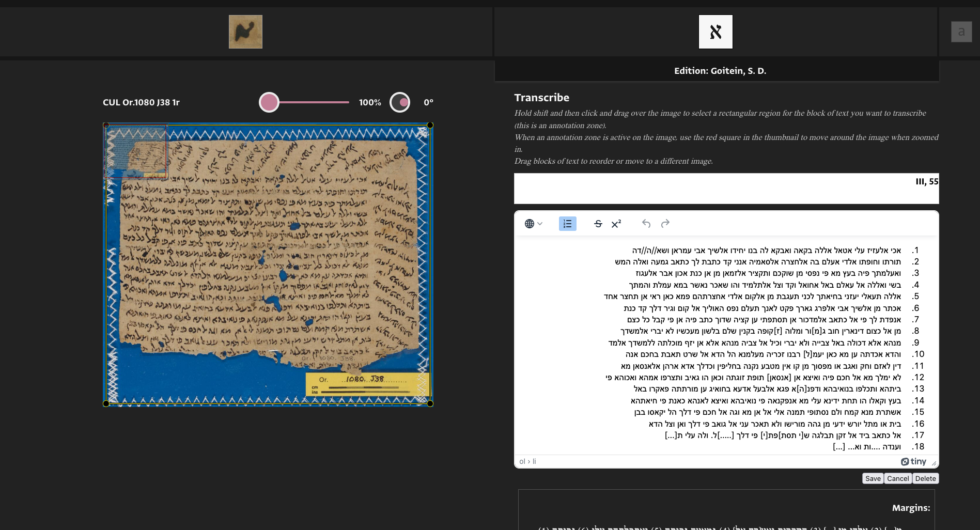Screen dimensions: 980x530
Task: Undo last edit in editor
Action: coord(646,224)
